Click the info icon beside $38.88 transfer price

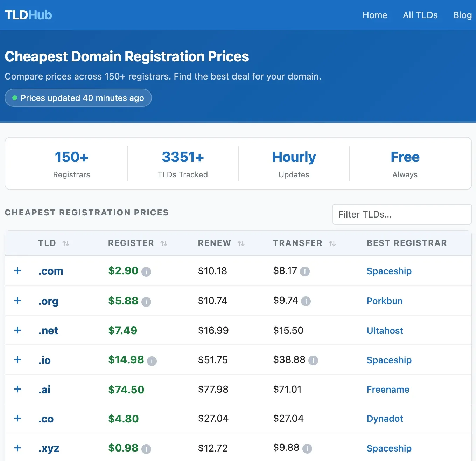point(313,360)
